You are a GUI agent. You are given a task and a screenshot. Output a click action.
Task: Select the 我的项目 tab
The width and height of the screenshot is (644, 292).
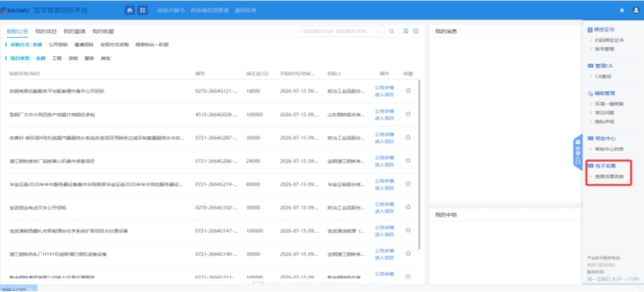coord(46,32)
